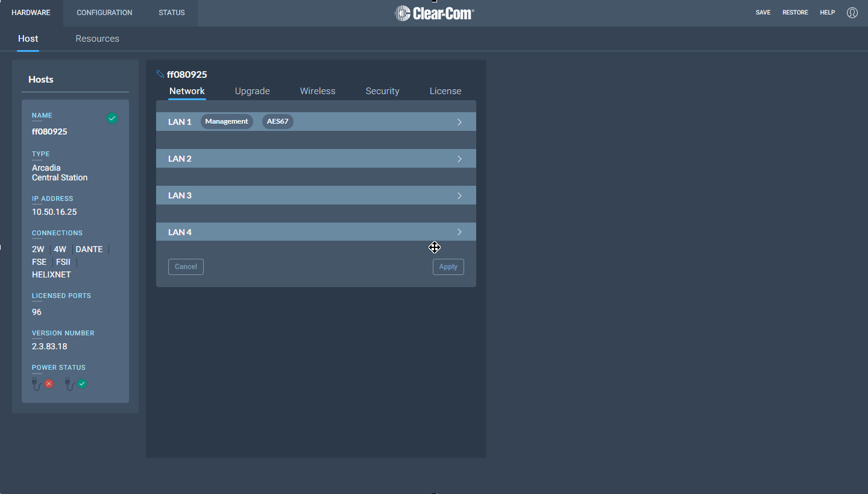Click the Management tag on LAN 1

click(x=227, y=122)
